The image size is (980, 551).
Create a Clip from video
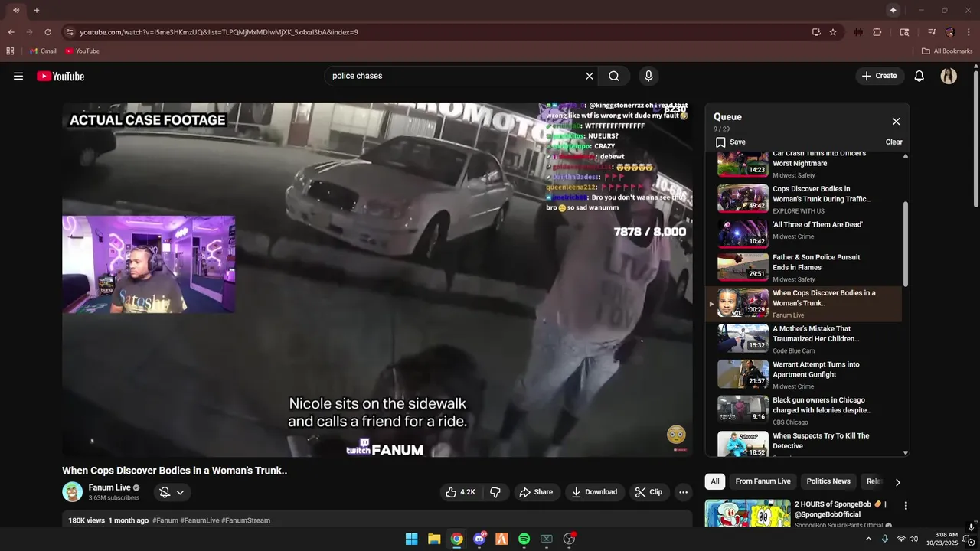pyautogui.click(x=648, y=492)
